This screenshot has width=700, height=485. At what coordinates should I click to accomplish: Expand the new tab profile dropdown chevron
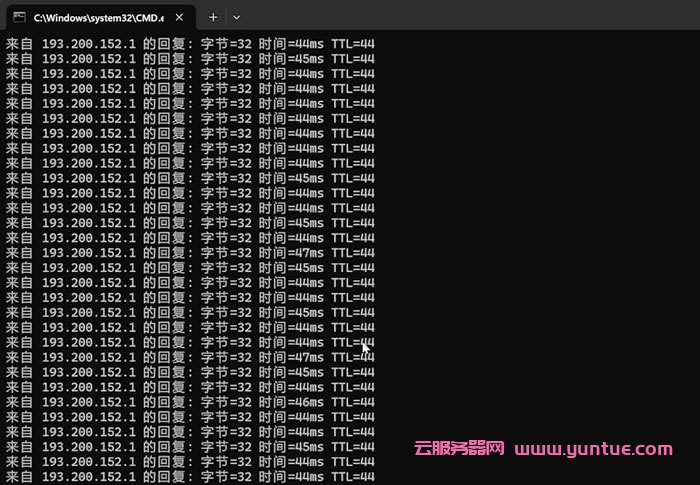point(237,17)
